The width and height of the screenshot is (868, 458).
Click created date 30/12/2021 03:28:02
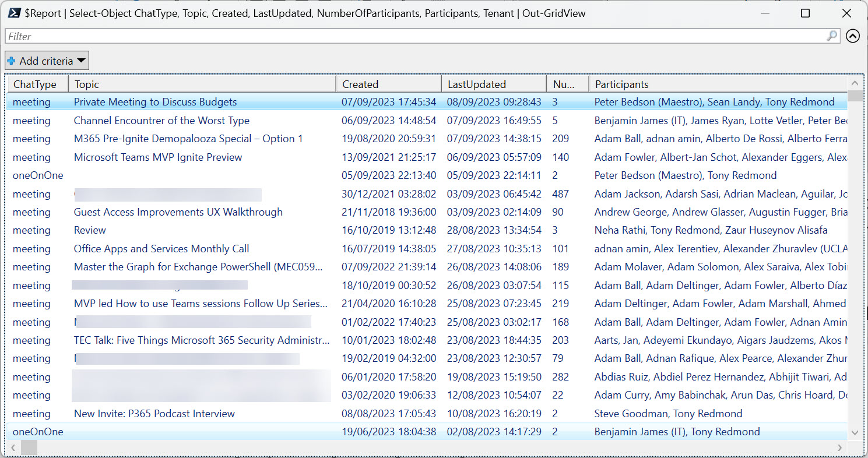389,194
